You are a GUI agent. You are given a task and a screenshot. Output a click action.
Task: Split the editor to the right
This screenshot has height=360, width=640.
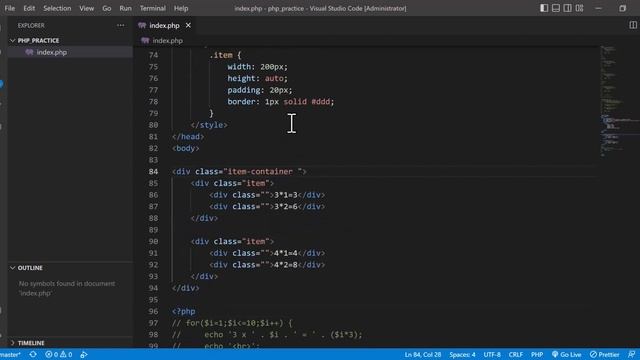click(633, 25)
